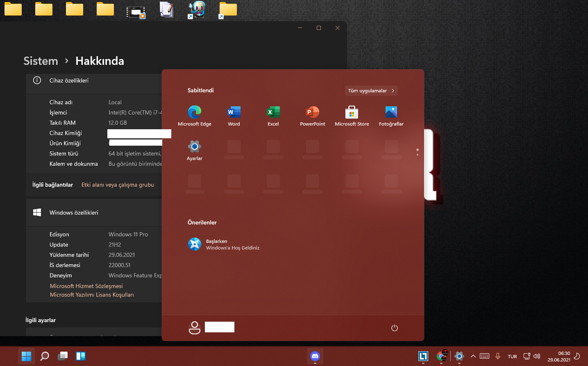Go to next page of pinned apps

(418, 154)
